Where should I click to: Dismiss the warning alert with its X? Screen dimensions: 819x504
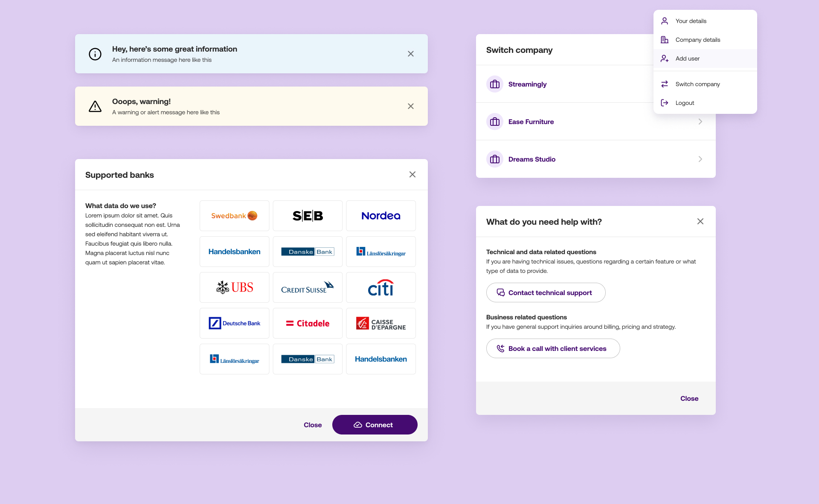(411, 106)
